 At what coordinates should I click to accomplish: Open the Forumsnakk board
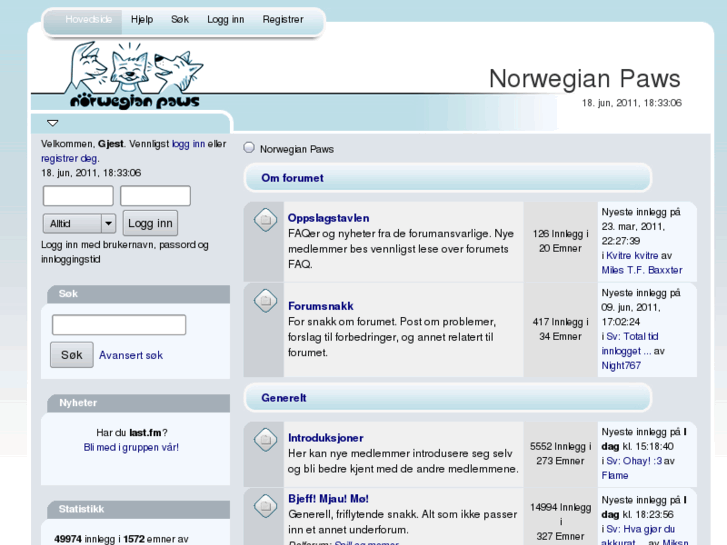[321, 306]
